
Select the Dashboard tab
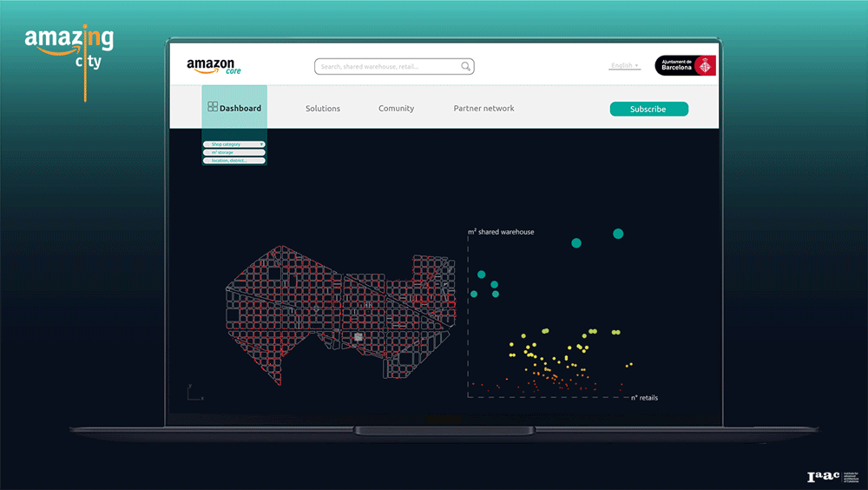click(x=240, y=109)
